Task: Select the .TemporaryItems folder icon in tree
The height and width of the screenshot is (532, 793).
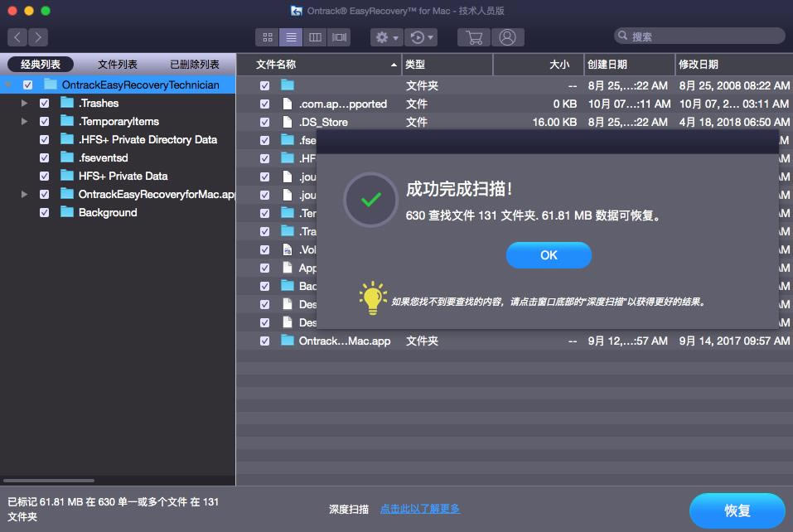Action: coord(67,121)
